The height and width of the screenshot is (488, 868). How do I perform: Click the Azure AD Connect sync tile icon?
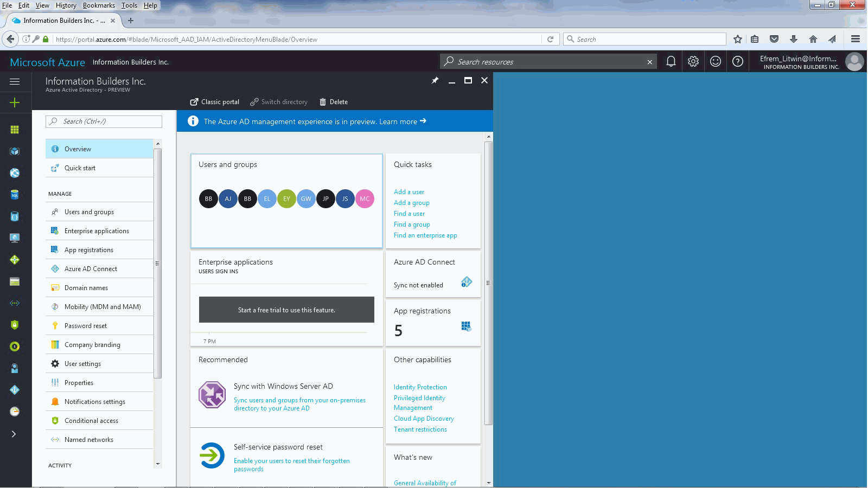coord(467,282)
